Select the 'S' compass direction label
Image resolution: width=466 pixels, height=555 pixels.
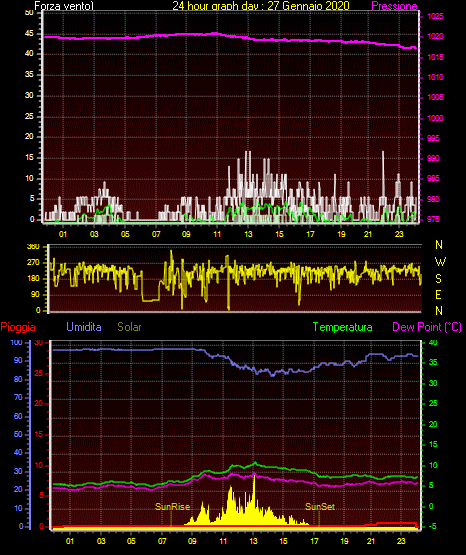click(438, 279)
